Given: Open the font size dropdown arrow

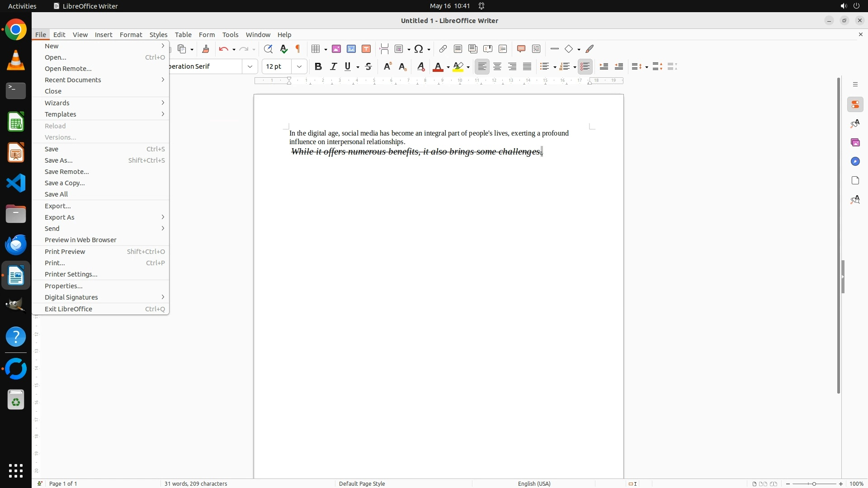Looking at the screenshot, I should tap(299, 66).
